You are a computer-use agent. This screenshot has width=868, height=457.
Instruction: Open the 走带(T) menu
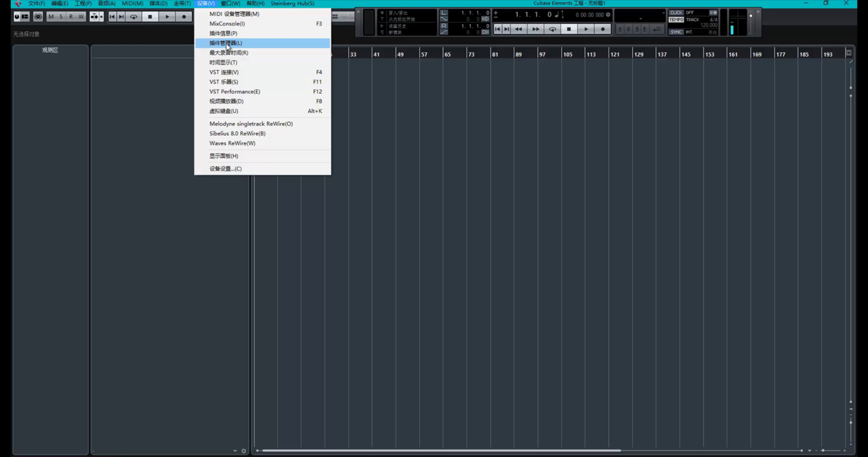(x=182, y=4)
